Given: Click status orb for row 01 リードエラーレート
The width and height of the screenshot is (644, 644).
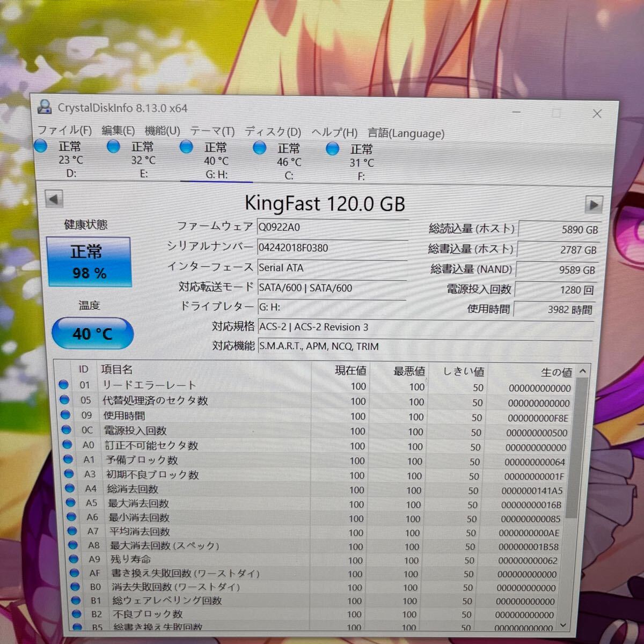Looking at the screenshot, I should tap(64, 385).
